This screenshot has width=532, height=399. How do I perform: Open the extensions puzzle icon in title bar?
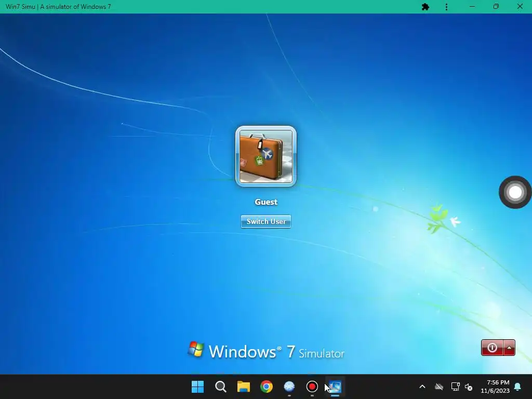pyautogui.click(x=425, y=7)
